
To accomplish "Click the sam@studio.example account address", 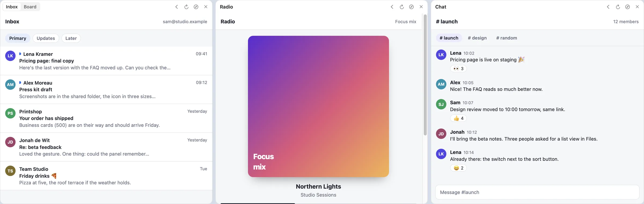I will [185, 22].
